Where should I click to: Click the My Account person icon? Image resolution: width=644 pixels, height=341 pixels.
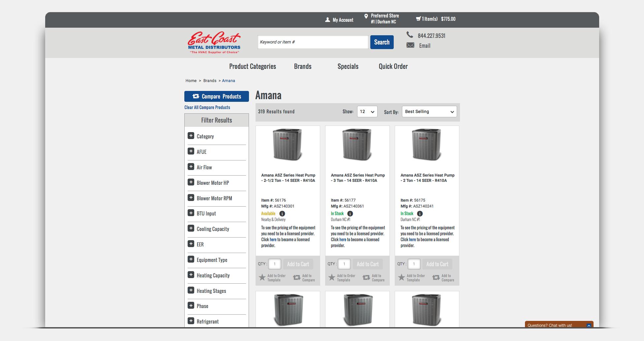pos(327,20)
